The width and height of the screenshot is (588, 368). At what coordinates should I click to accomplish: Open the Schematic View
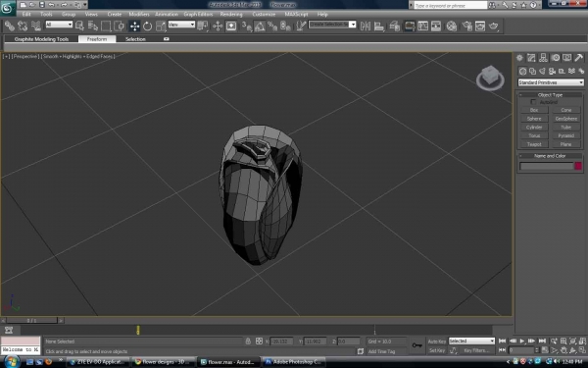click(x=436, y=26)
